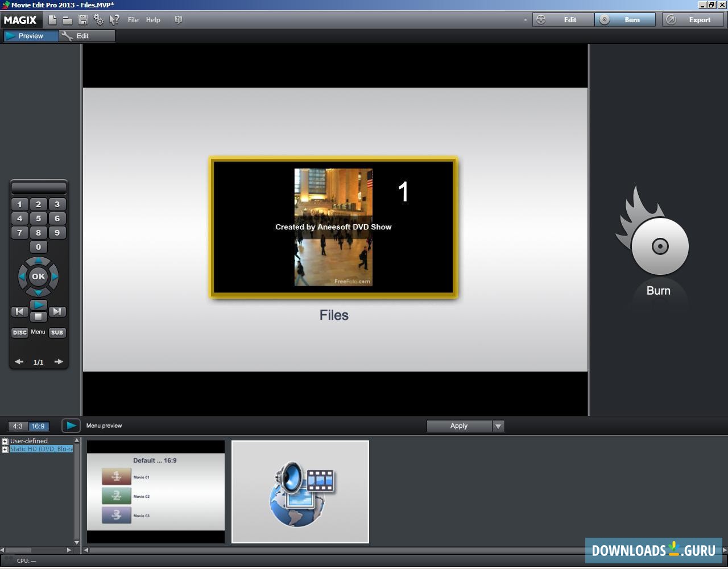The image size is (728, 569).
Task: Activate context help with the arrow-question icon
Action: [114, 19]
